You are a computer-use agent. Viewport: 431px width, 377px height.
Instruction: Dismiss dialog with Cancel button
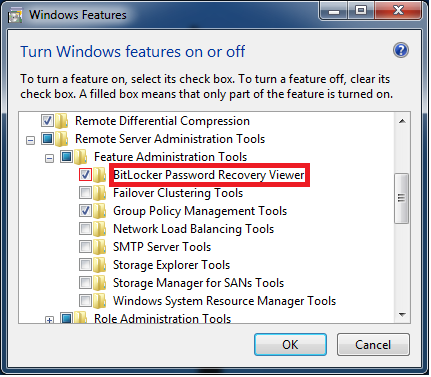pyautogui.click(x=373, y=345)
